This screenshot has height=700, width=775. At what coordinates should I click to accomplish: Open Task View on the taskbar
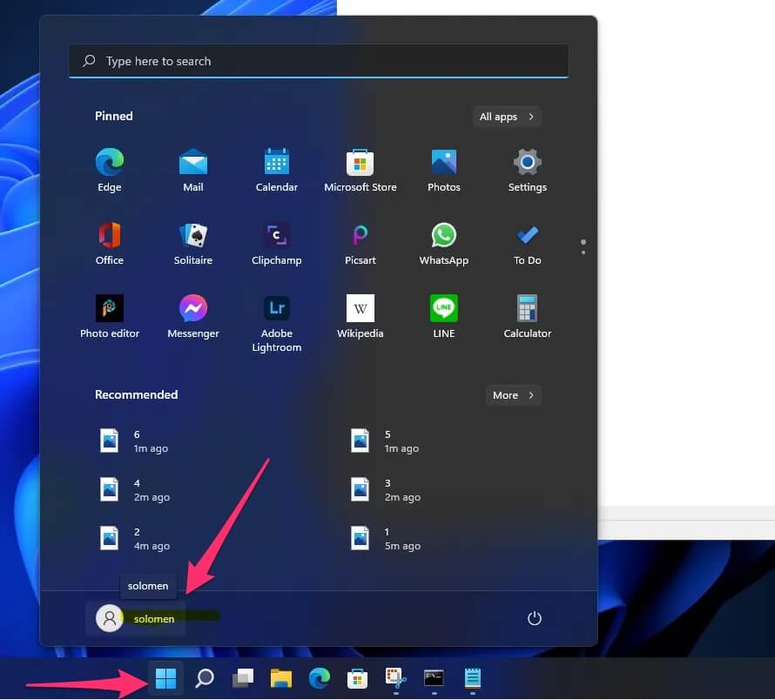click(243, 678)
